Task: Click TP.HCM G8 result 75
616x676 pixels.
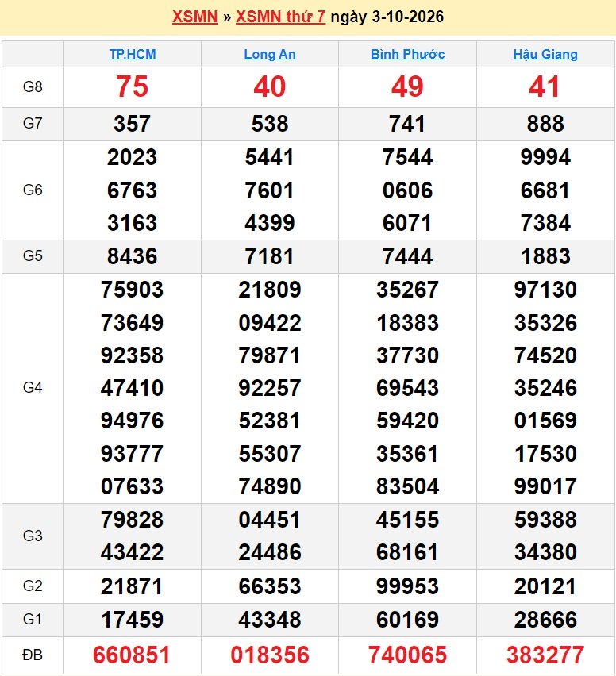Action: point(132,86)
